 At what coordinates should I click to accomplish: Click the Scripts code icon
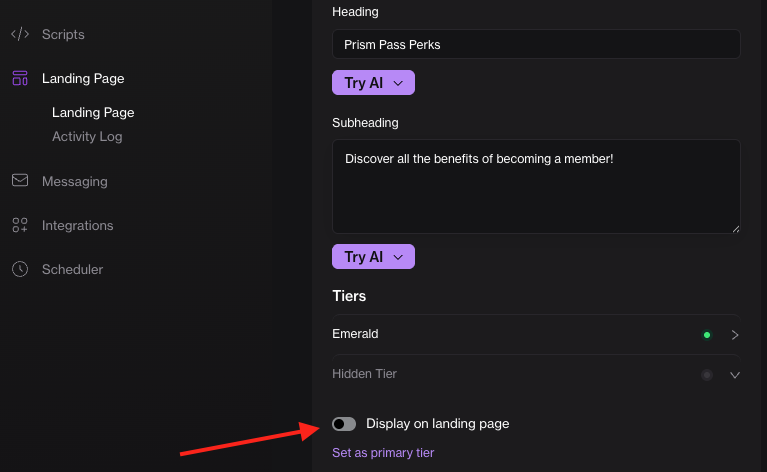pos(20,34)
